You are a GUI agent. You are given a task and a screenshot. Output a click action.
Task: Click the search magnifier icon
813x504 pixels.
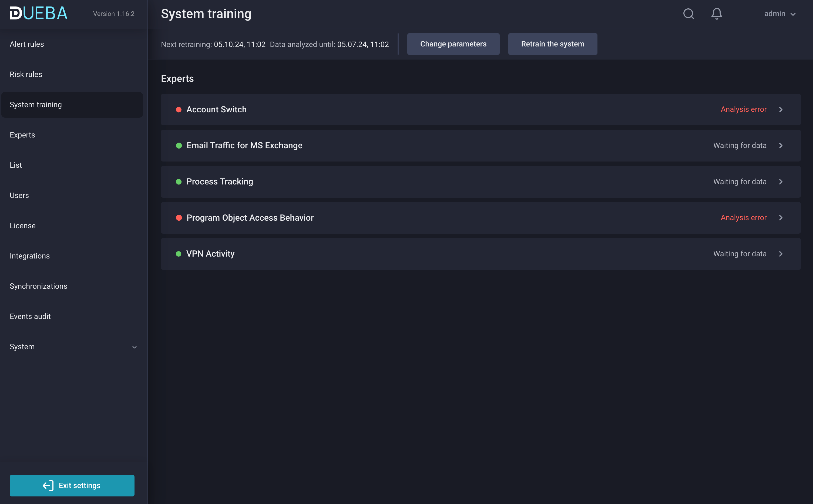coord(688,14)
